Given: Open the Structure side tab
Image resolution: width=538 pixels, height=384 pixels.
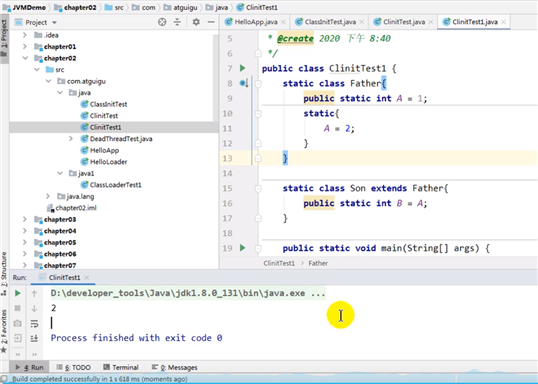Looking at the screenshot, I should pyautogui.click(x=4, y=273).
